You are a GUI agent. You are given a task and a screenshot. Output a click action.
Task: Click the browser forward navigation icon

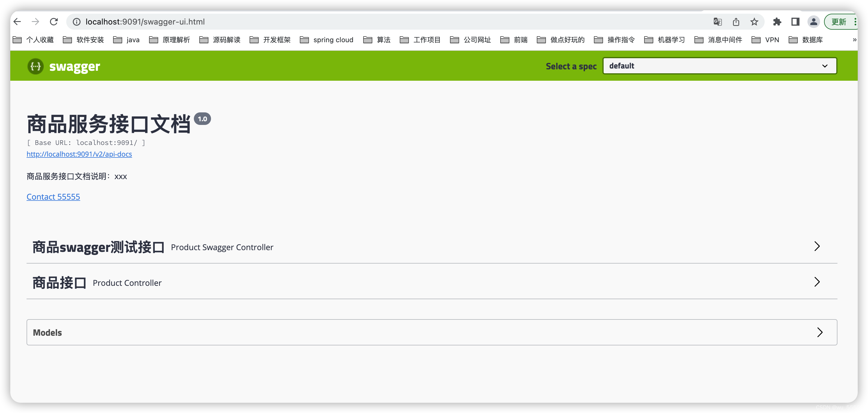pos(35,22)
